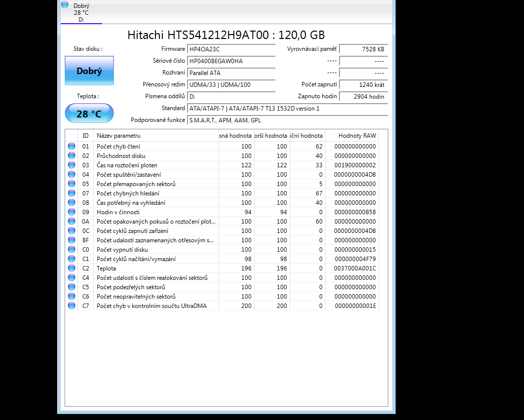Click the power-on hours field 2904 hodin

(x=364, y=97)
